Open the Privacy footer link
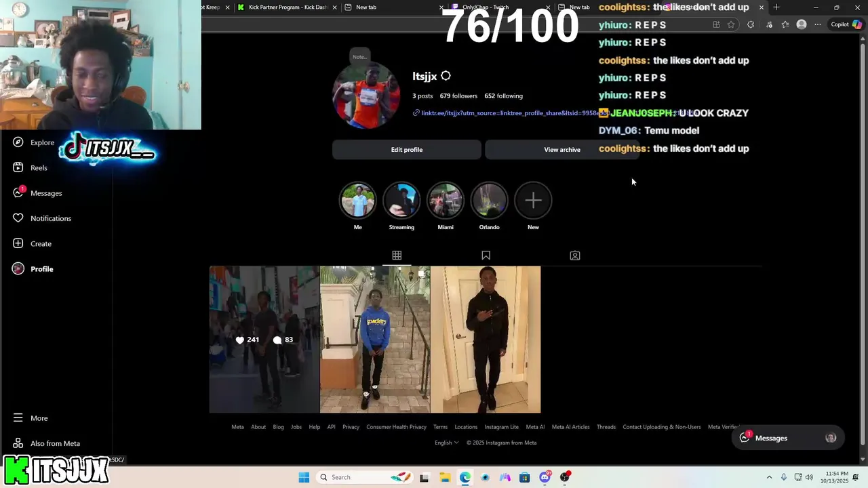This screenshot has height=488, width=868. click(x=351, y=427)
